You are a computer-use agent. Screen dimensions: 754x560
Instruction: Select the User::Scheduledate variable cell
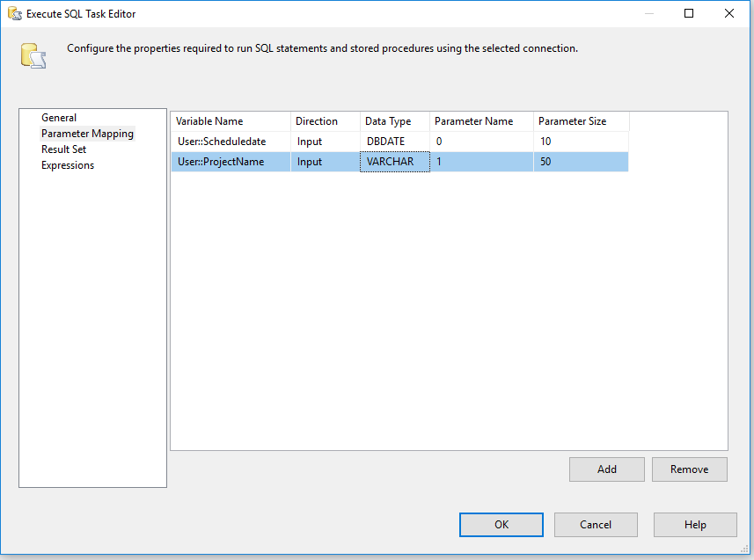pyautogui.click(x=231, y=142)
